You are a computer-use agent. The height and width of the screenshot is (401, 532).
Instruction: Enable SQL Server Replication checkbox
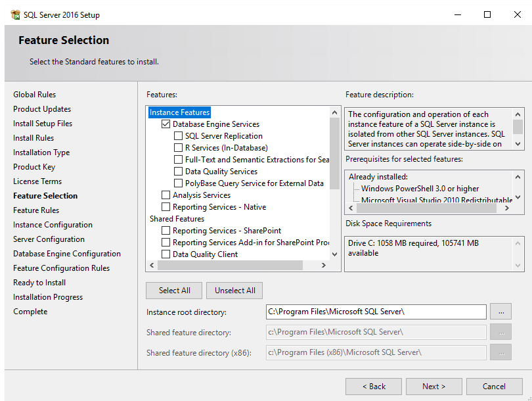pyautogui.click(x=178, y=136)
